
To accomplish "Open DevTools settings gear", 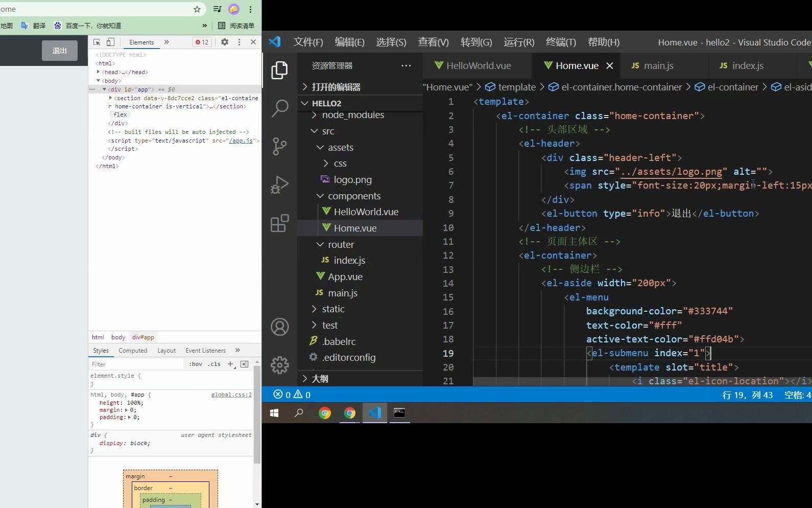I will coord(225,42).
